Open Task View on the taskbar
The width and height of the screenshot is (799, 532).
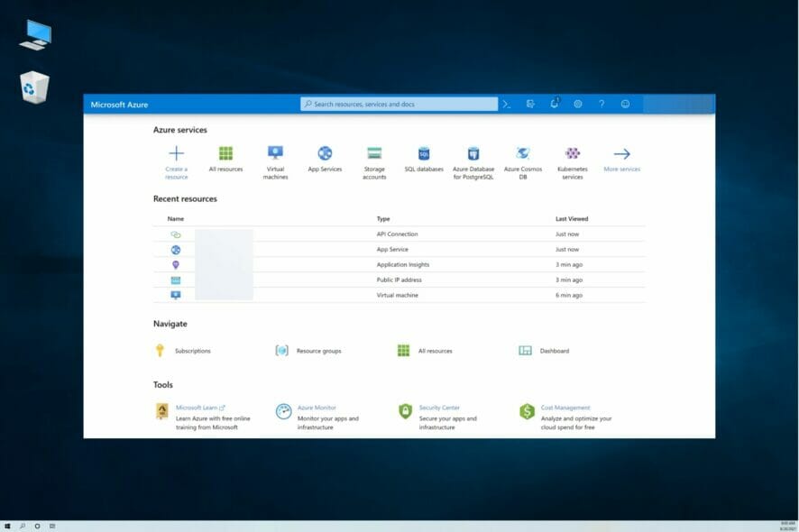[52, 526]
